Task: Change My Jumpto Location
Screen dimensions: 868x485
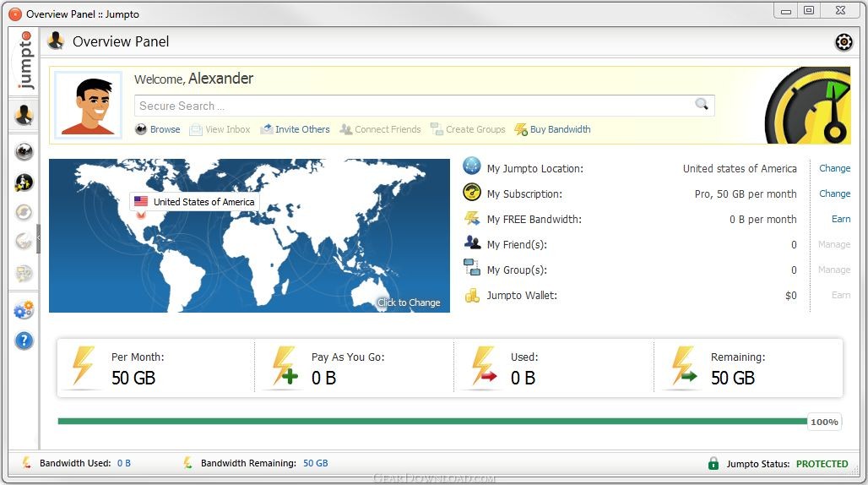Action: (834, 168)
